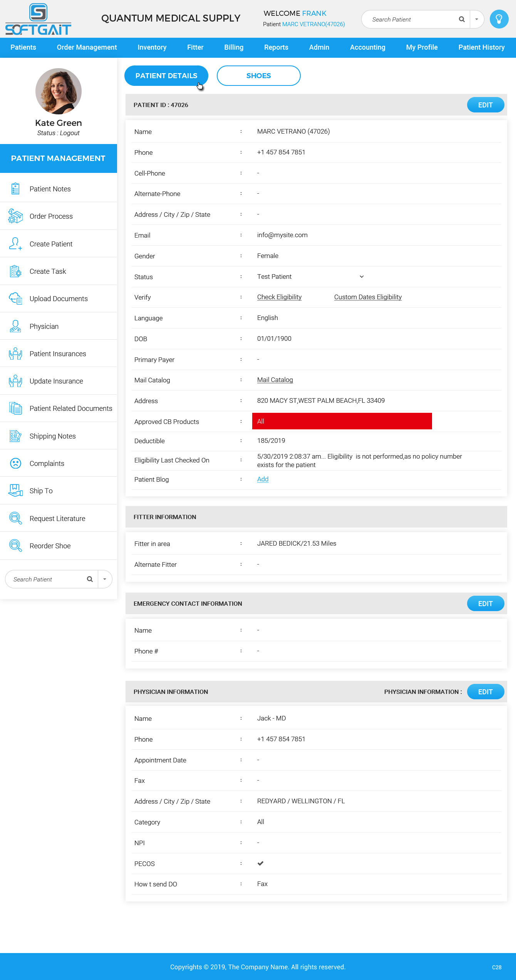Viewport: 516px width, 980px height.
Task: Open the Mail Catalog link
Action: pos(275,380)
